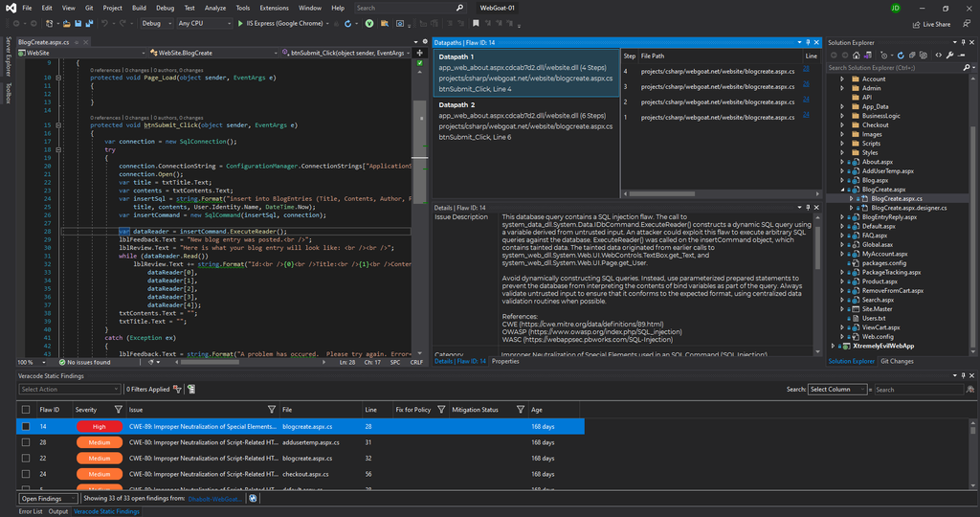Click line link 28 in datapath step 4
Viewport: 980px width, 517px height.
[x=806, y=69]
